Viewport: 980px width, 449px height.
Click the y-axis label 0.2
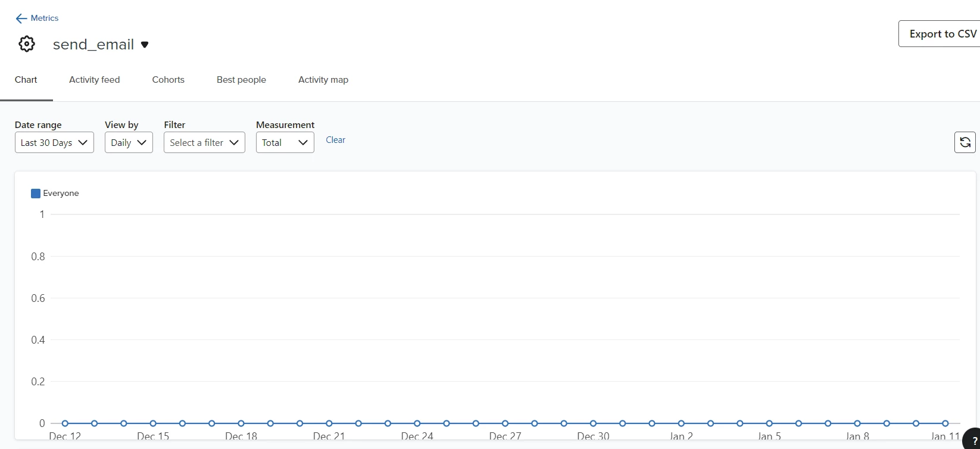38,382
